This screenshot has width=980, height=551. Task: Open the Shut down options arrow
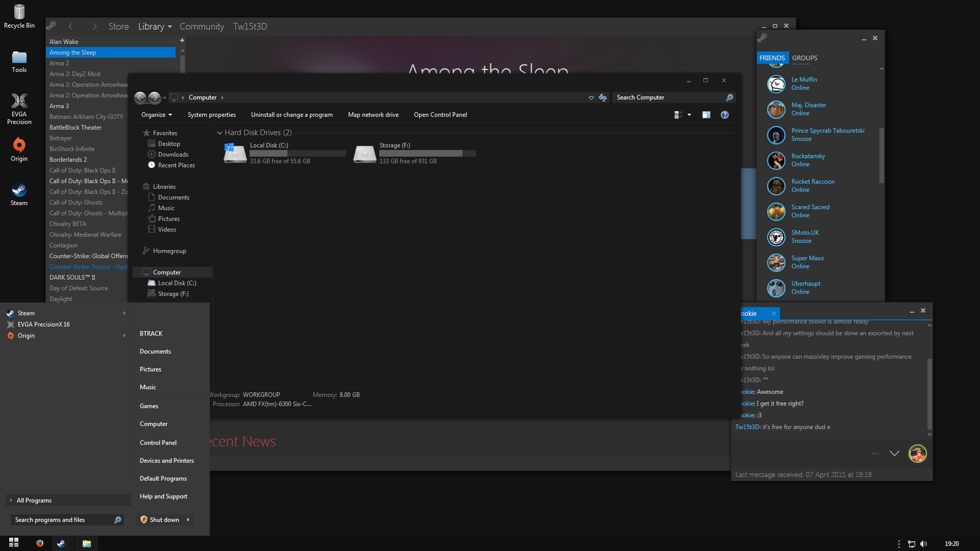[188, 520]
